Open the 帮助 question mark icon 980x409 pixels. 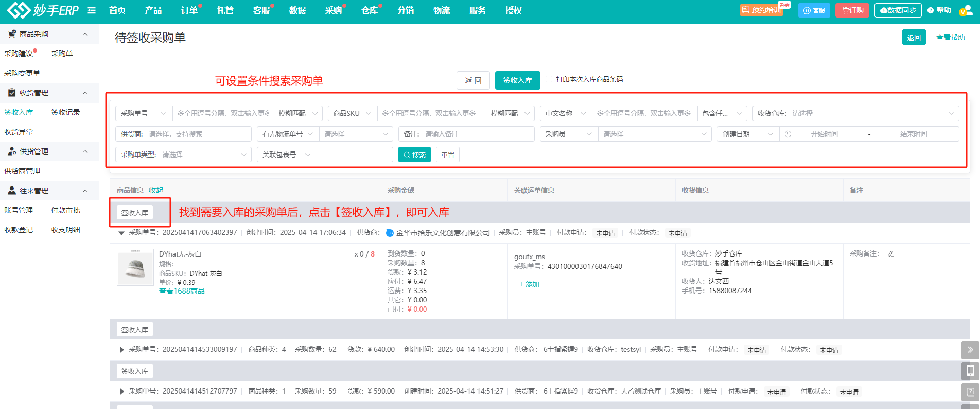[x=931, y=10]
